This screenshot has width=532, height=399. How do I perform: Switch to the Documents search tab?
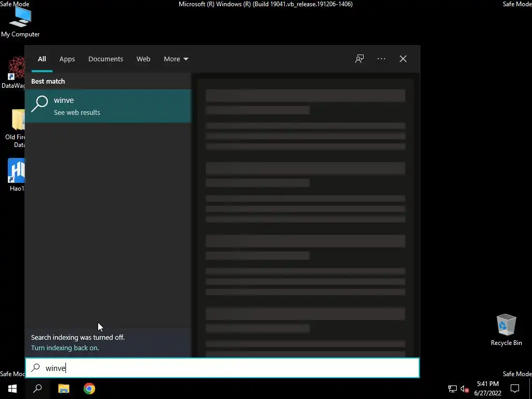tap(105, 59)
